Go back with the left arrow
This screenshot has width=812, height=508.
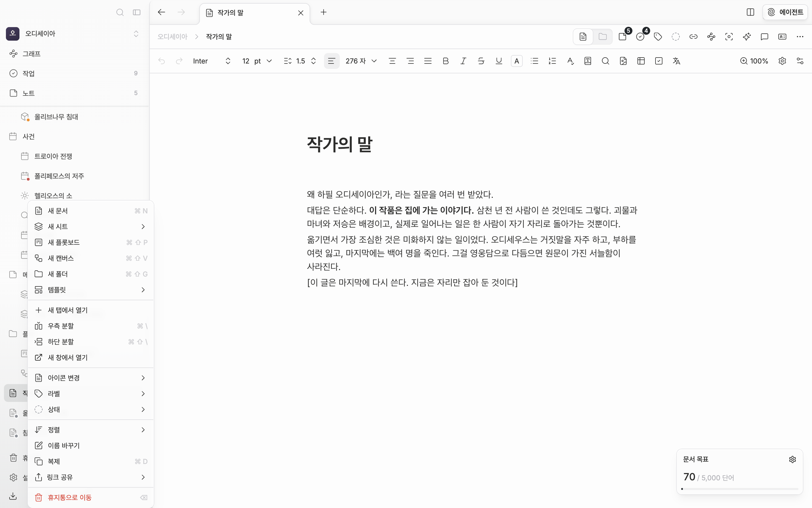tap(161, 12)
